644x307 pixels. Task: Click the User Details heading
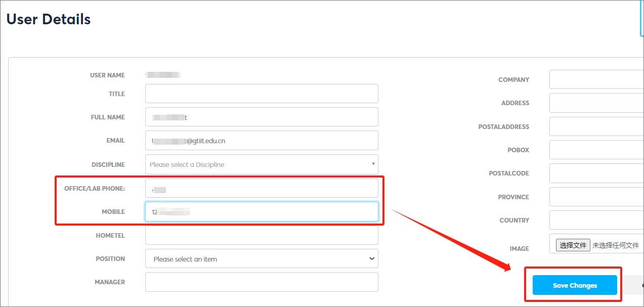(x=49, y=19)
